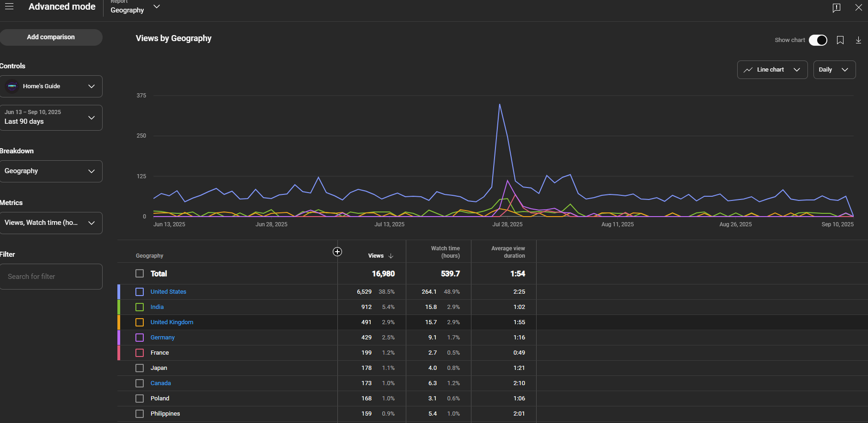868x423 pixels.
Task: Click the Advanced mode title
Action: click(62, 6)
